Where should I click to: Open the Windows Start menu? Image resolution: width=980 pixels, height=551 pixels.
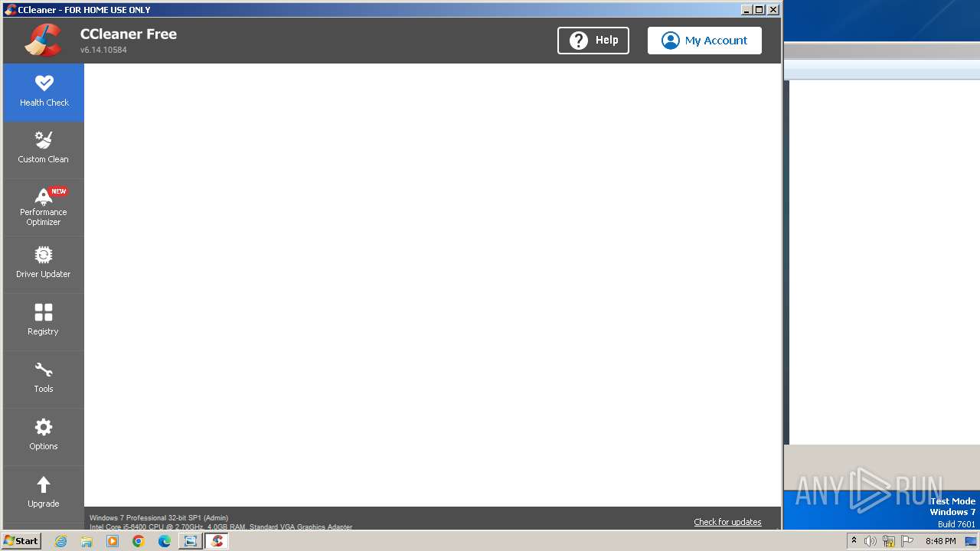point(21,541)
